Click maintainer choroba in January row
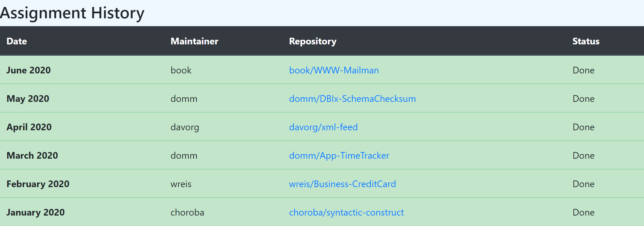The width and height of the screenshot is (644, 226). pyautogui.click(x=187, y=212)
